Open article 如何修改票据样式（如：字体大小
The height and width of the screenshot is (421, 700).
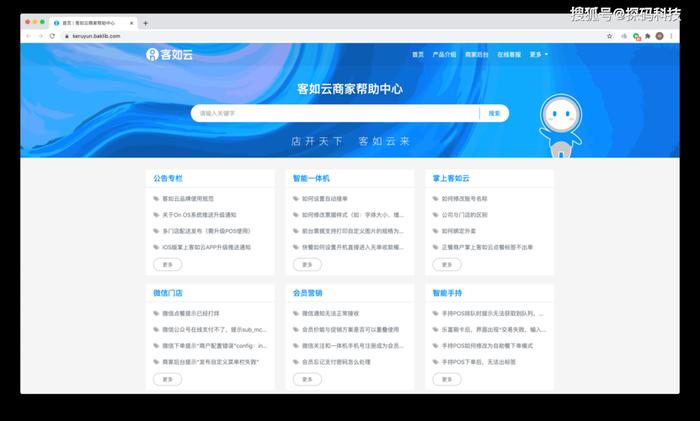click(353, 215)
